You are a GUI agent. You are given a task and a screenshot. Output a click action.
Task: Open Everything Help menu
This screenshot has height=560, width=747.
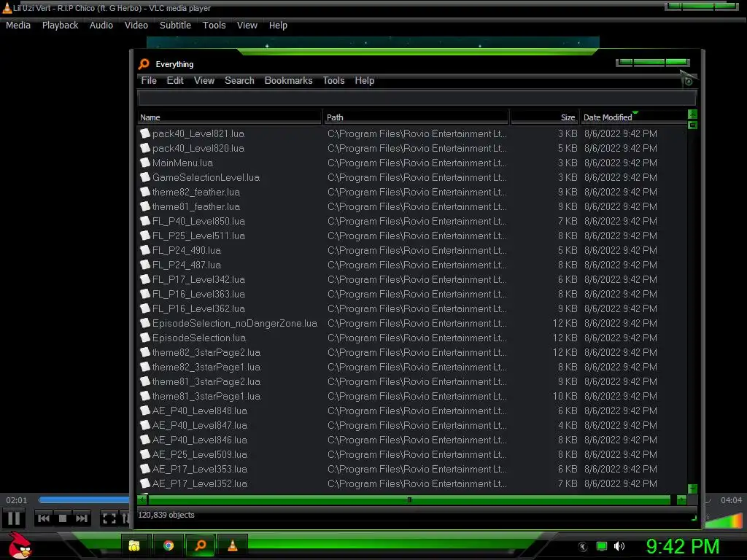[x=365, y=80]
